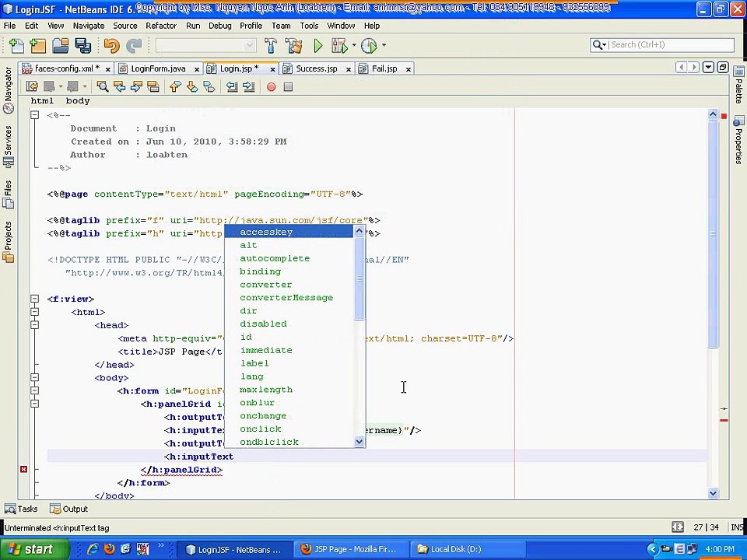The height and width of the screenshot is (560, 747).
Task: Switch to the Success.jsp tab
Action: [x=317, y=68]
